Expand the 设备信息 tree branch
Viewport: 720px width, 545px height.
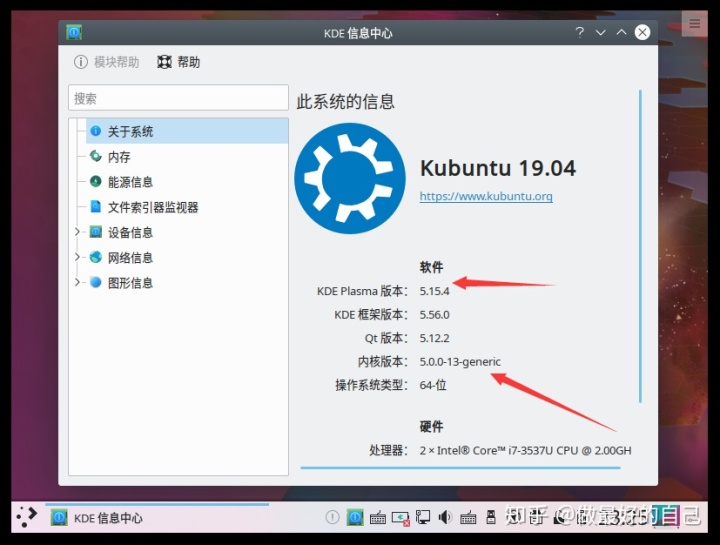77,232
